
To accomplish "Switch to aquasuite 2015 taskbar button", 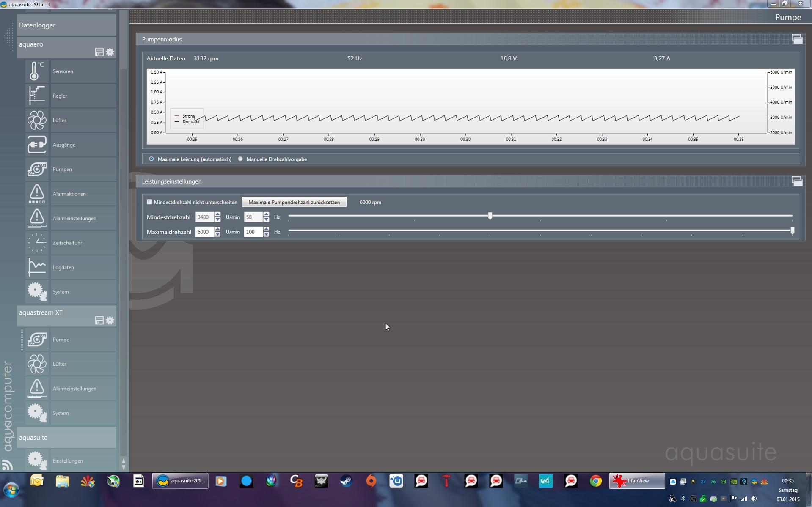I will pos(180,481).
